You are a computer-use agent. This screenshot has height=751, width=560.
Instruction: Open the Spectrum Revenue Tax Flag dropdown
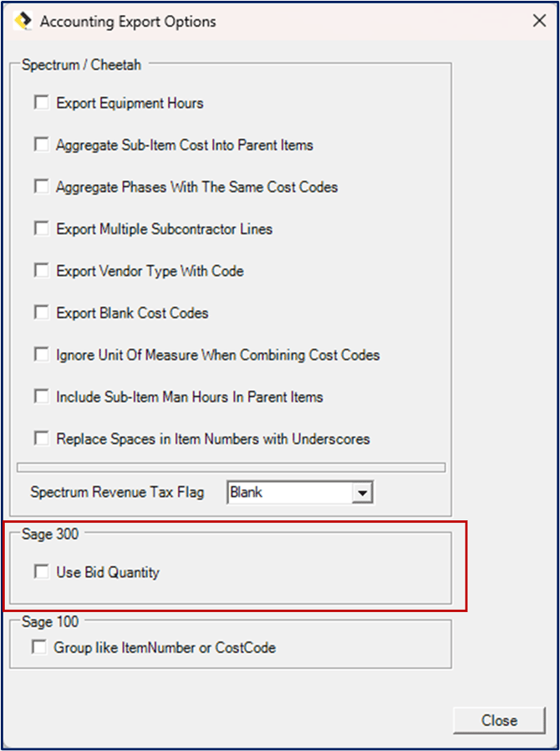click(x=365, y=492)
